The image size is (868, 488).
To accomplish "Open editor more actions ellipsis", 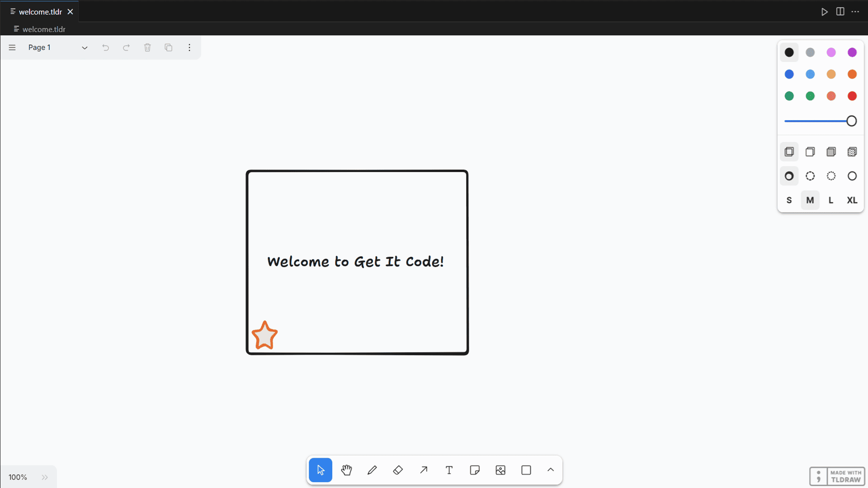I will 855,12.
